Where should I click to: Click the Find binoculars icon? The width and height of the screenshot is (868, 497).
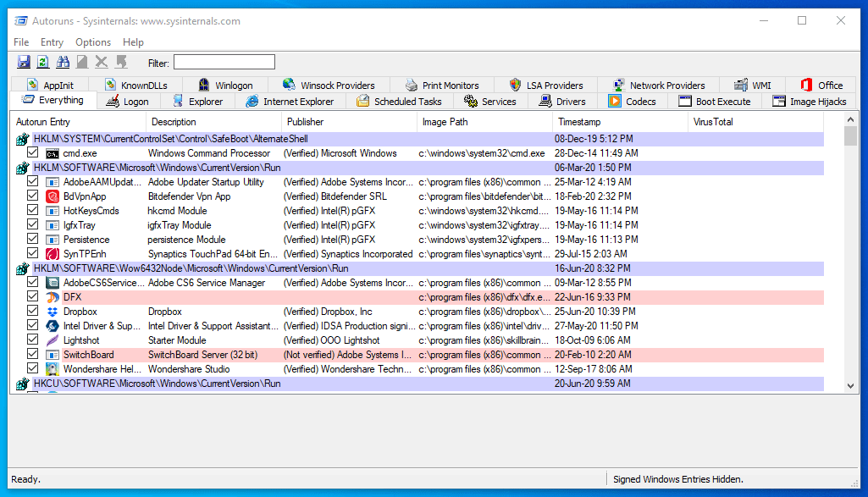tap(63, 62)
